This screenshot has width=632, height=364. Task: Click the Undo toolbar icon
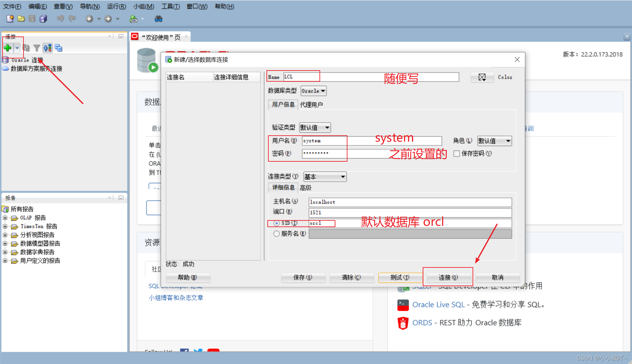coord(60,19)
